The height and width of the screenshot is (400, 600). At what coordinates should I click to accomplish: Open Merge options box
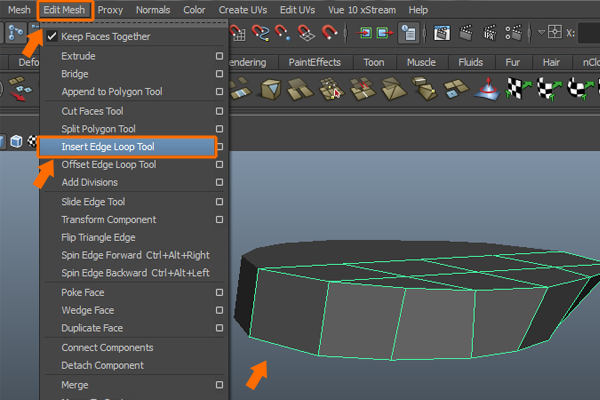[219, 384]
